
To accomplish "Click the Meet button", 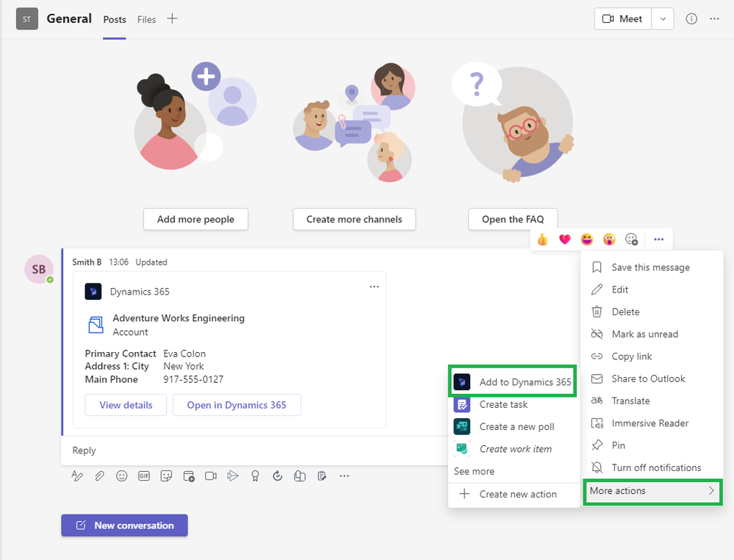I will coord(622,19).
